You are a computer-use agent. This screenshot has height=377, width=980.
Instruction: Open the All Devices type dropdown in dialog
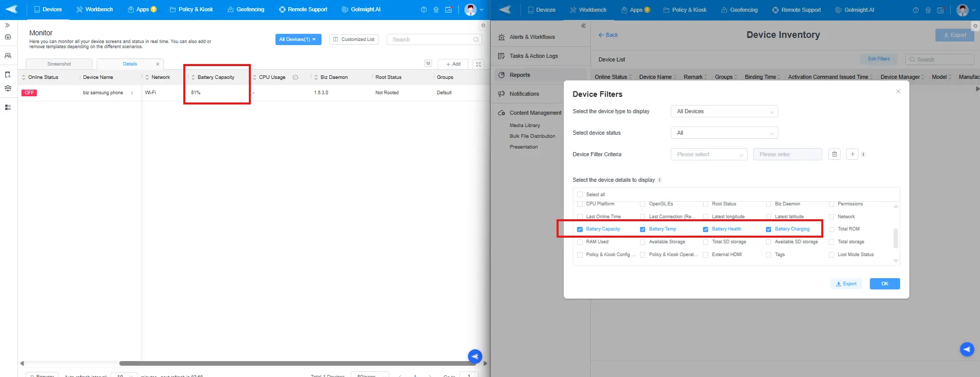pos(724,111)
